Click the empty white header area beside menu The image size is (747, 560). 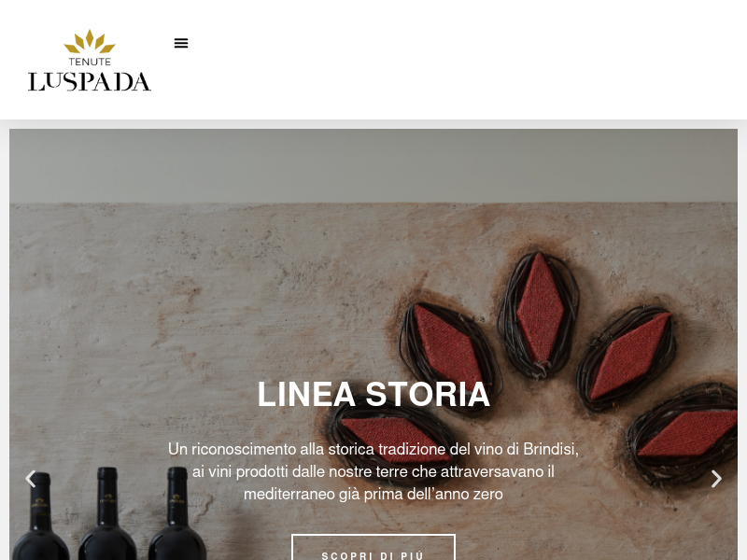click(467, 60)
